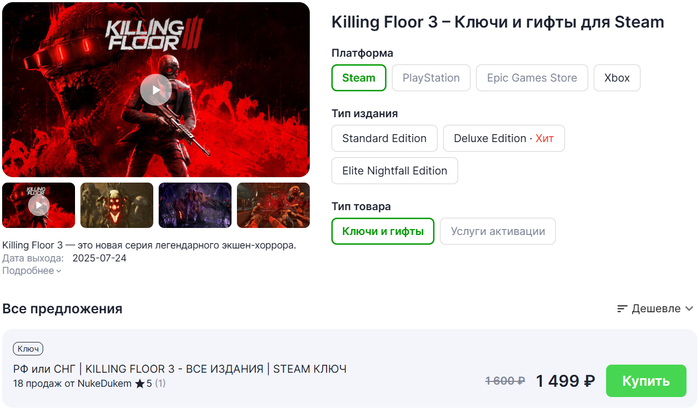The image size is (700, 410).
Task: Expand the Подробнее description section
Action: pos(32,271)
